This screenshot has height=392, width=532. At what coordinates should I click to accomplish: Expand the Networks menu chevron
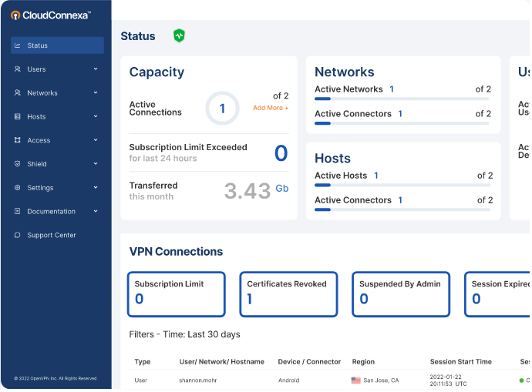click(x=96, y=92)
